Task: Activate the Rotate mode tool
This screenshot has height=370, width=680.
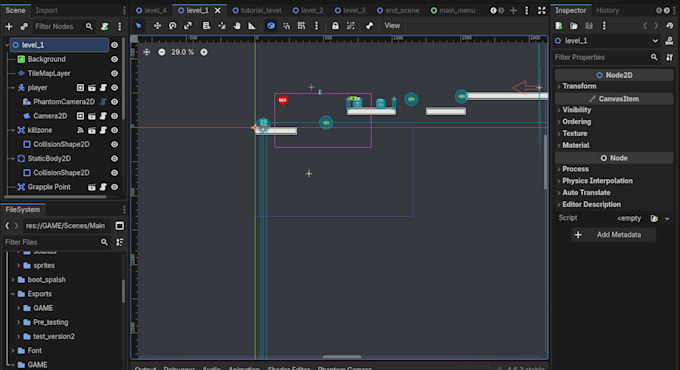Action: 173,26
